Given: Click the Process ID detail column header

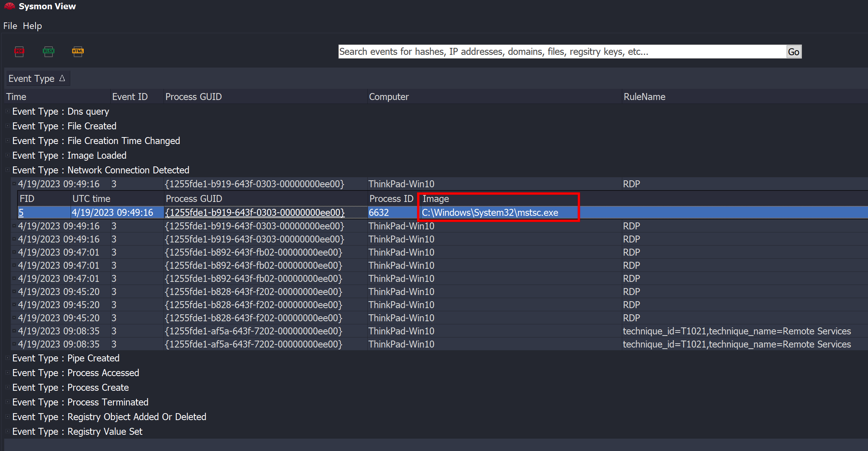Looking at the screenshot, I should click(393, 198).
